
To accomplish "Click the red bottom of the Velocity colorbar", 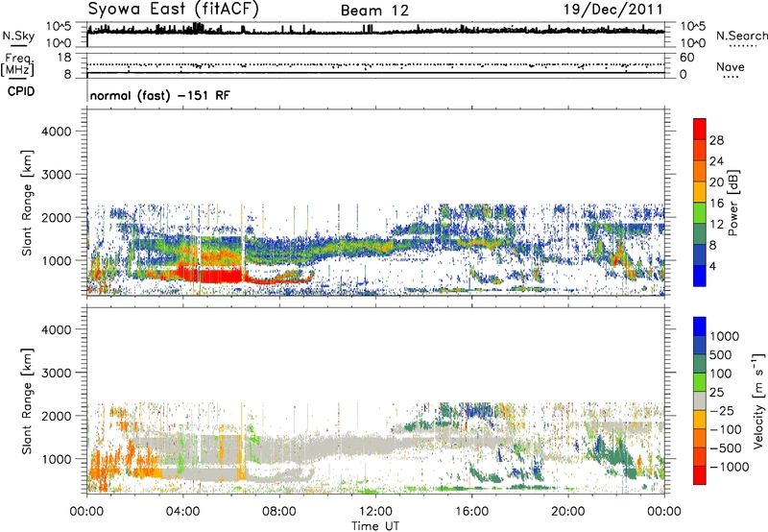I will click(700, 475).
